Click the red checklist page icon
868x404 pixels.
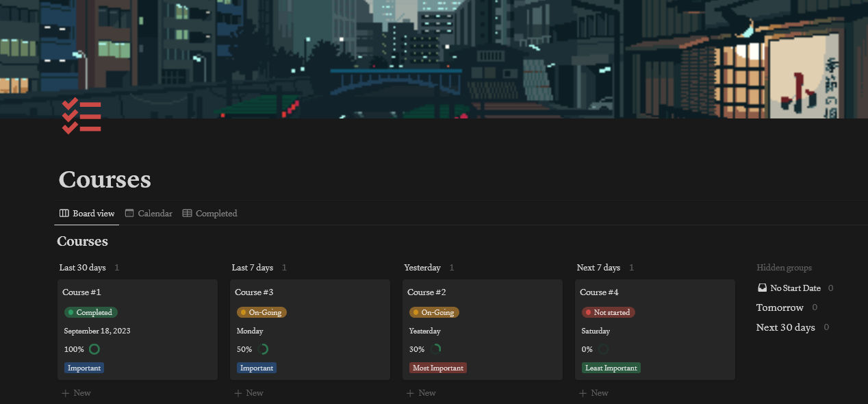[81, 116]
